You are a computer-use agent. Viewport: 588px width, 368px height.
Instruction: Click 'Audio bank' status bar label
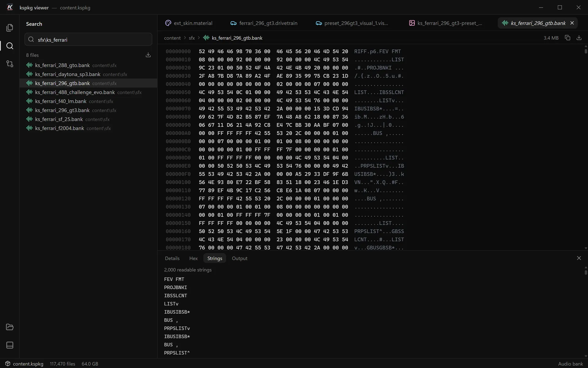(x=570, y=364)
